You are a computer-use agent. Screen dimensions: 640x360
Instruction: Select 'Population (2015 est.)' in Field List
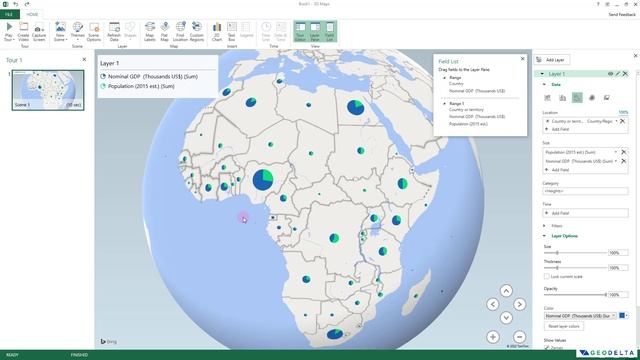(x=468, y=124)
